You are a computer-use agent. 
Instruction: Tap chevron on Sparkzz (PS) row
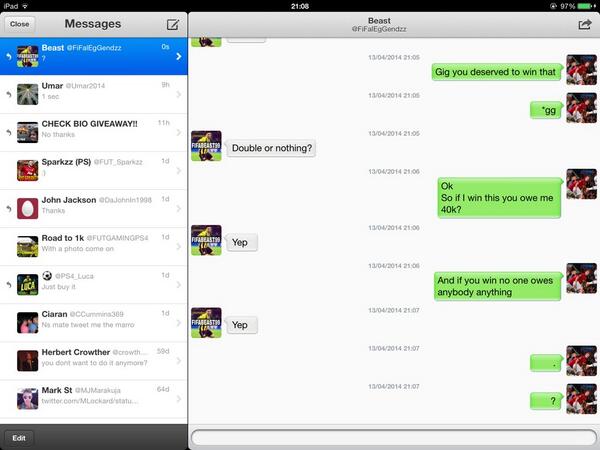point(179,171)
